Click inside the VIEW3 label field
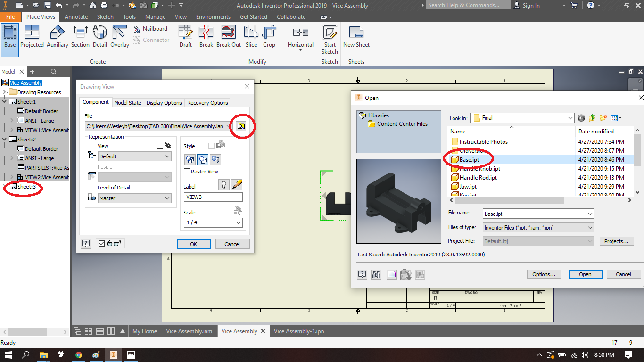644x362 pixels. click(x=213, y=197)
